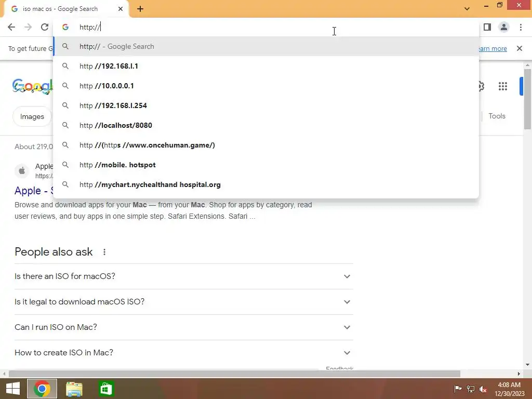Open the Store icon in the taskbar
Viewport: 532px width, 399px height.
106,389
